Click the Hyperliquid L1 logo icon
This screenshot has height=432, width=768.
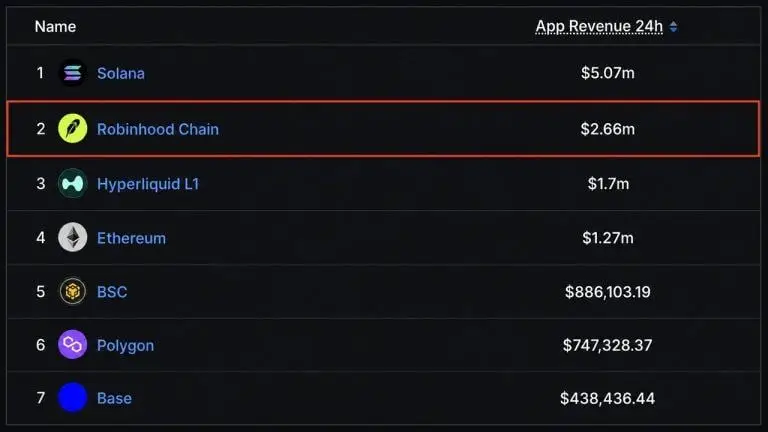point(72,184)
